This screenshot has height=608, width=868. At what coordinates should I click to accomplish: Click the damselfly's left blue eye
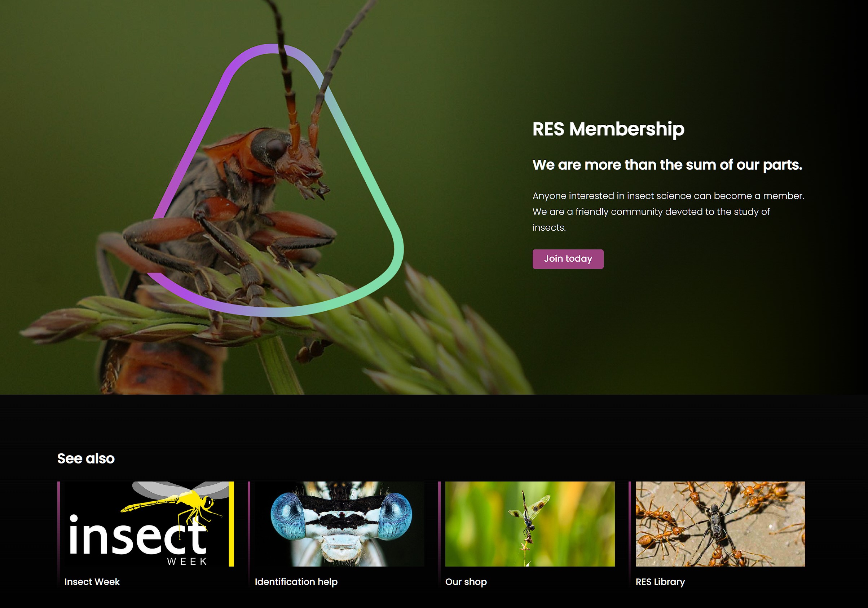click(288, 515)
